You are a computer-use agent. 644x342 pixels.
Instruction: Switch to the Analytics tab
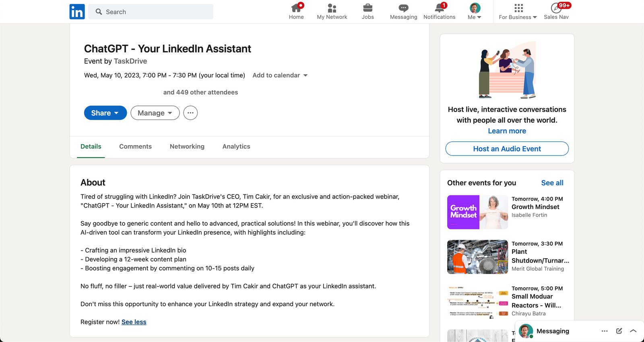236,147
